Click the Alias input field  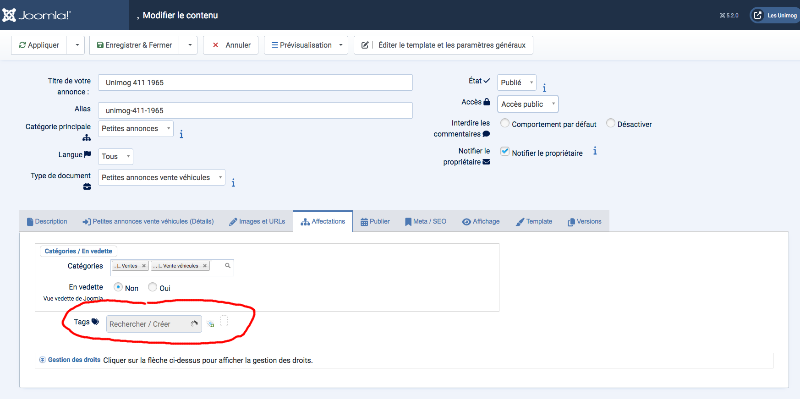point(255,110)
